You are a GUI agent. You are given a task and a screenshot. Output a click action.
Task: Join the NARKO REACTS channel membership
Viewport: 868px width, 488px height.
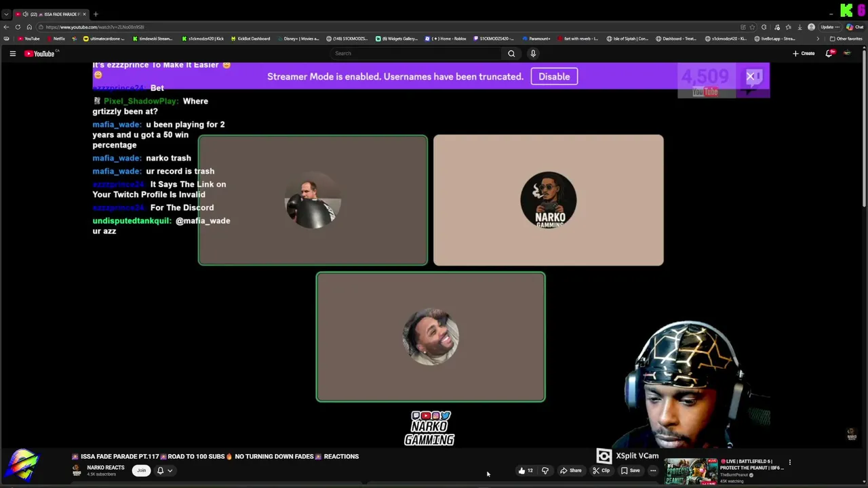[141, 470]
